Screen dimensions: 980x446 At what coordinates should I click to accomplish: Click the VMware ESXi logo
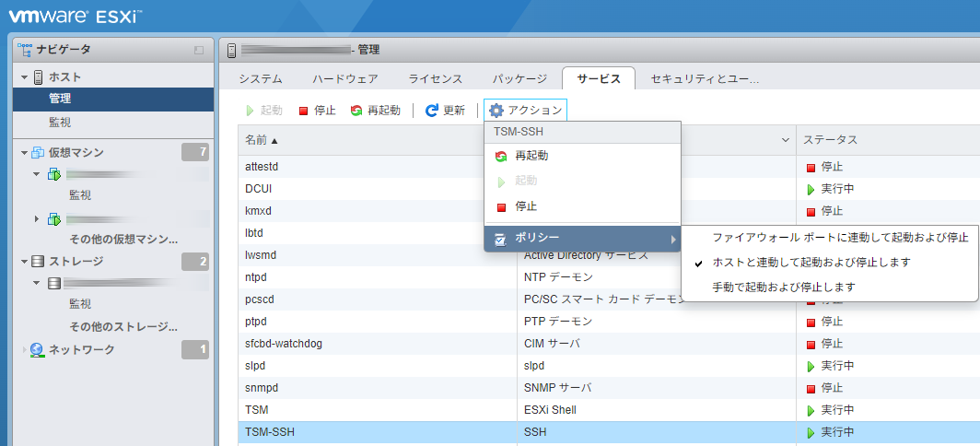pyautogui.click(x=74, y=17)
